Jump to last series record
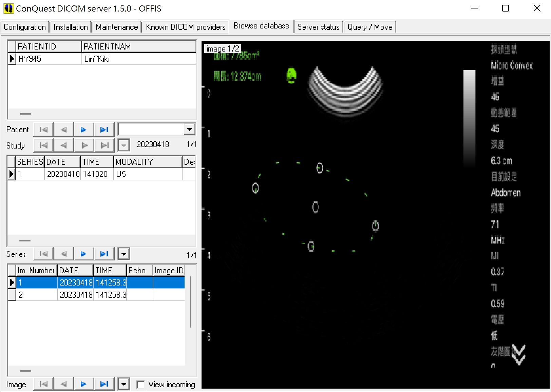The height and width of the screenshot is (392, 551). point(104,254)
